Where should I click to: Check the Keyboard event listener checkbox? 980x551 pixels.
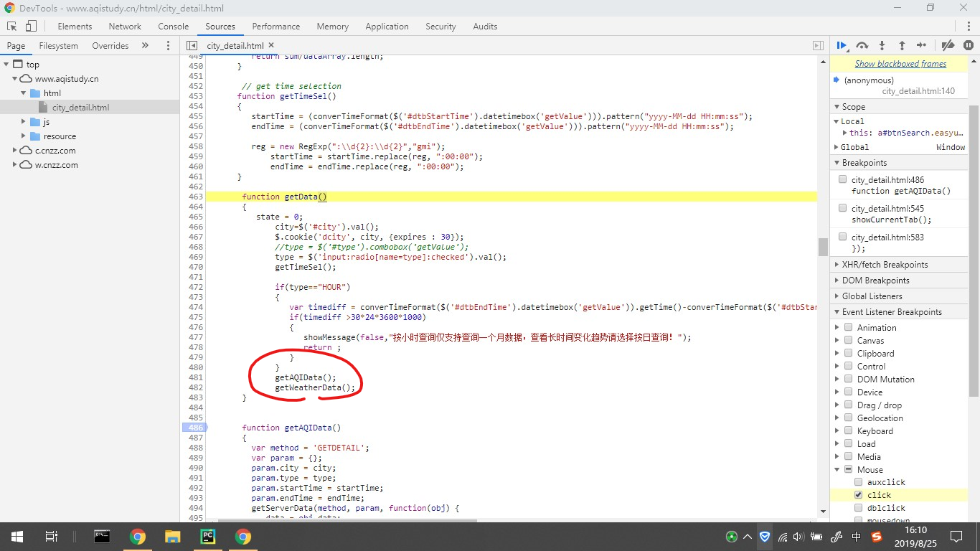(848, 431)
